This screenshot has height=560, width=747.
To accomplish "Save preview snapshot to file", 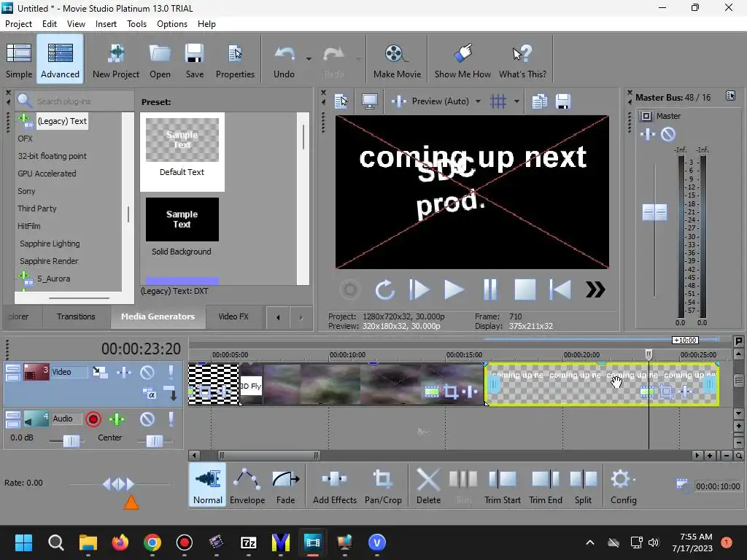I will pos(562,101).
